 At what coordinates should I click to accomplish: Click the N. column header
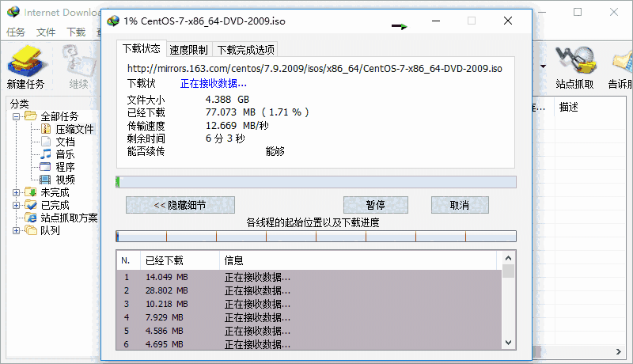click(128, 260)
